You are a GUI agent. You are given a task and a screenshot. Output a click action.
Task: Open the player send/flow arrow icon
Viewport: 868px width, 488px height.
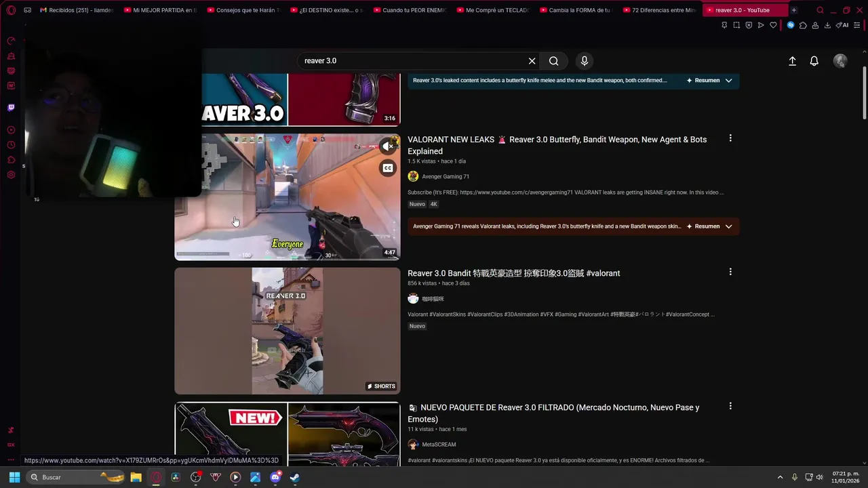pos(761,25)
